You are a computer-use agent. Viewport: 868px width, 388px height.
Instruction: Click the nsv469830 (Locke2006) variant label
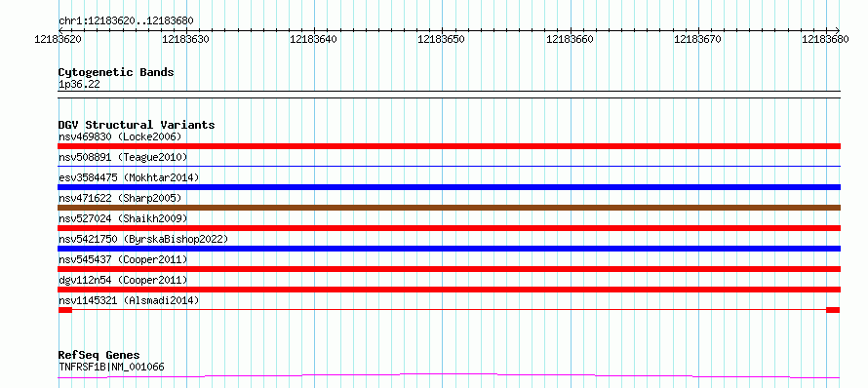(x=120, y=136)
